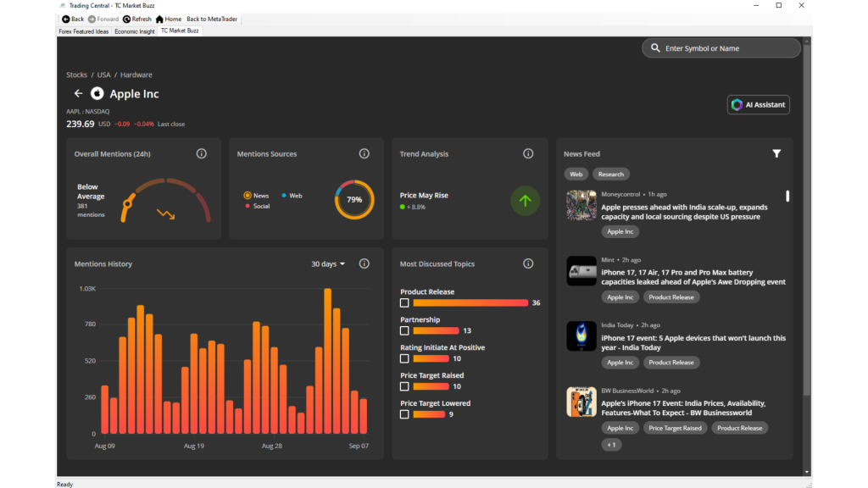Open the Hardware breadcrumb link
The image size is (868, 488).
tap(136, 75)
